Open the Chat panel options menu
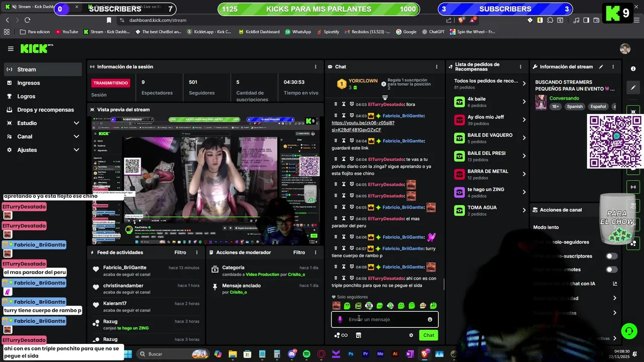The height and width of the screenshot is (362, 644). (x=436, y=66)
